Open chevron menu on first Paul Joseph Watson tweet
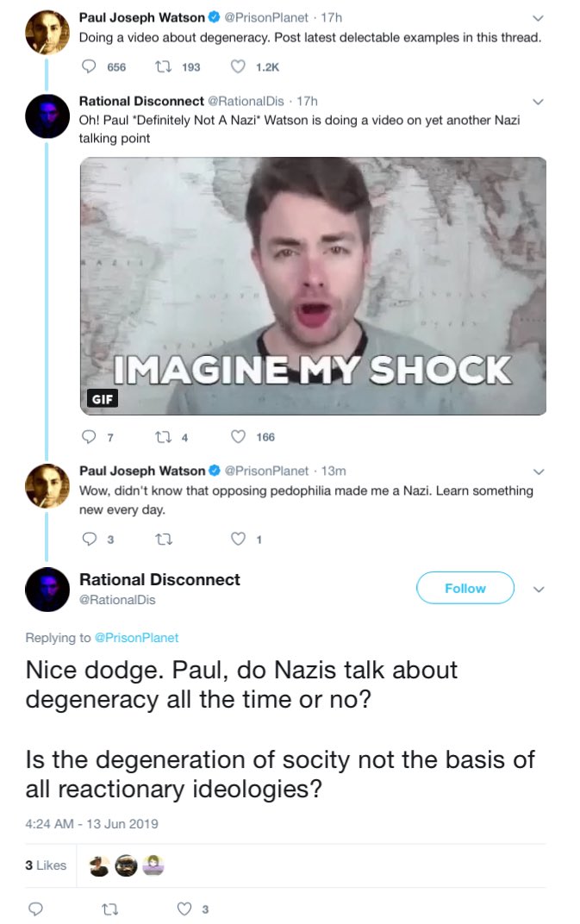 538,18
